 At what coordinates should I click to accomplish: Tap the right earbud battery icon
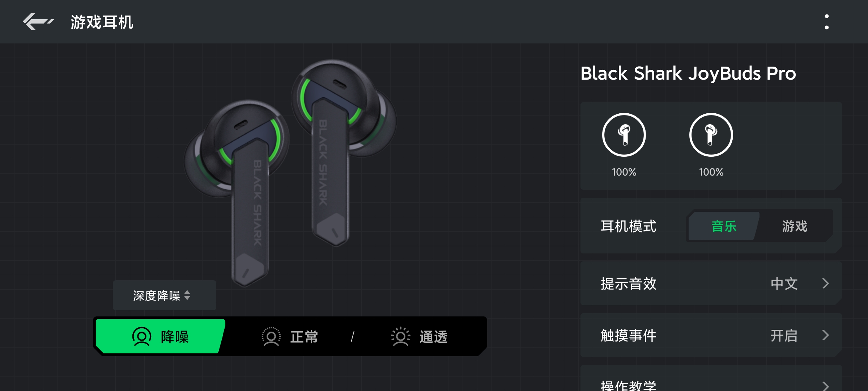711,135
